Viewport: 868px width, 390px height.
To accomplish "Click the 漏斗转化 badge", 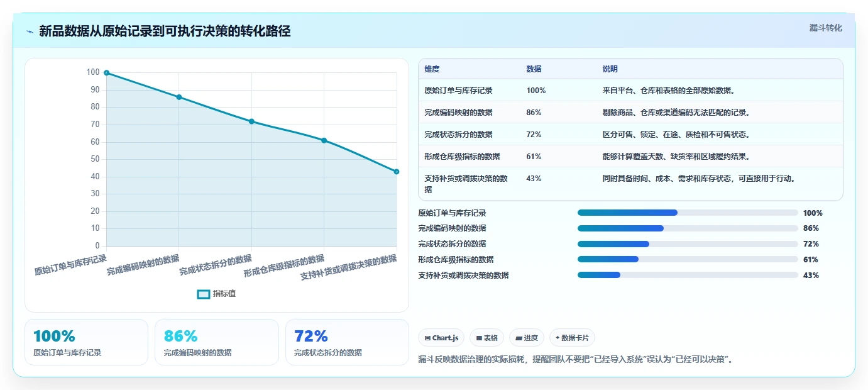I will pos(825,28).
